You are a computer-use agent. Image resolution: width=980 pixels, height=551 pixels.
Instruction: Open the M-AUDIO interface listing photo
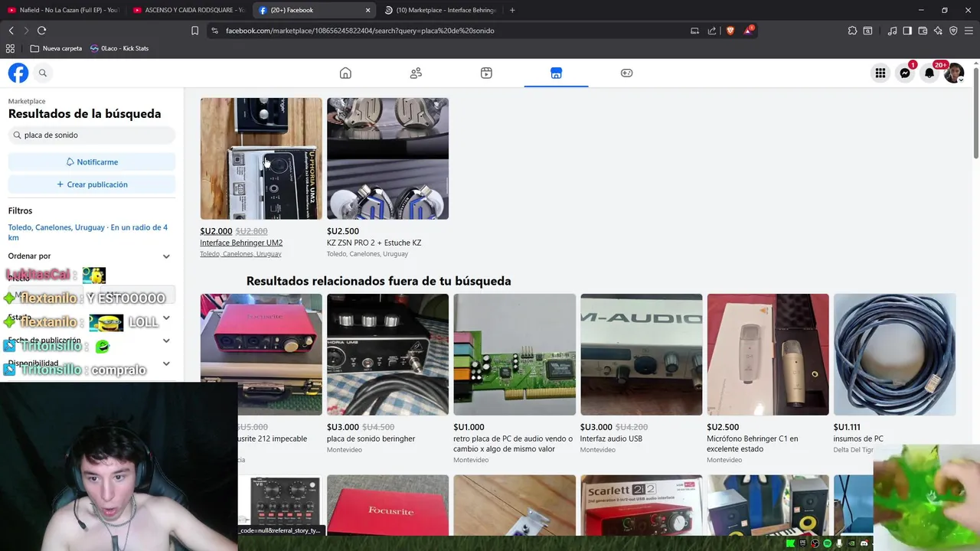[641, 354]
